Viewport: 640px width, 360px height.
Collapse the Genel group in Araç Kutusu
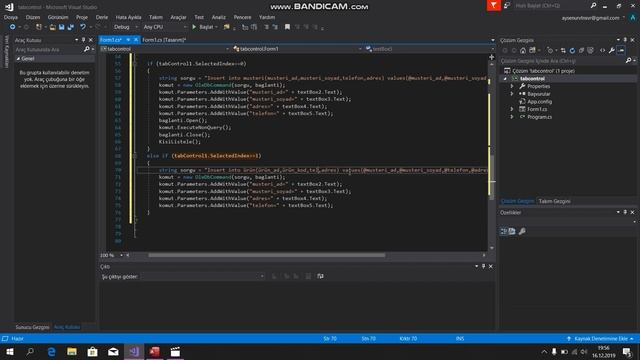click(x=18, y=59)
